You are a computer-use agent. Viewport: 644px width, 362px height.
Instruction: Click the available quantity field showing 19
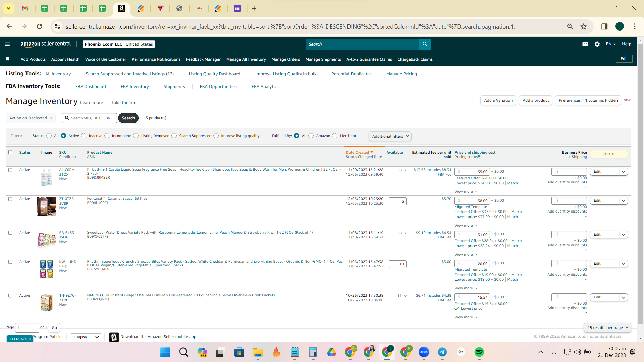click(x=397, y=264)
